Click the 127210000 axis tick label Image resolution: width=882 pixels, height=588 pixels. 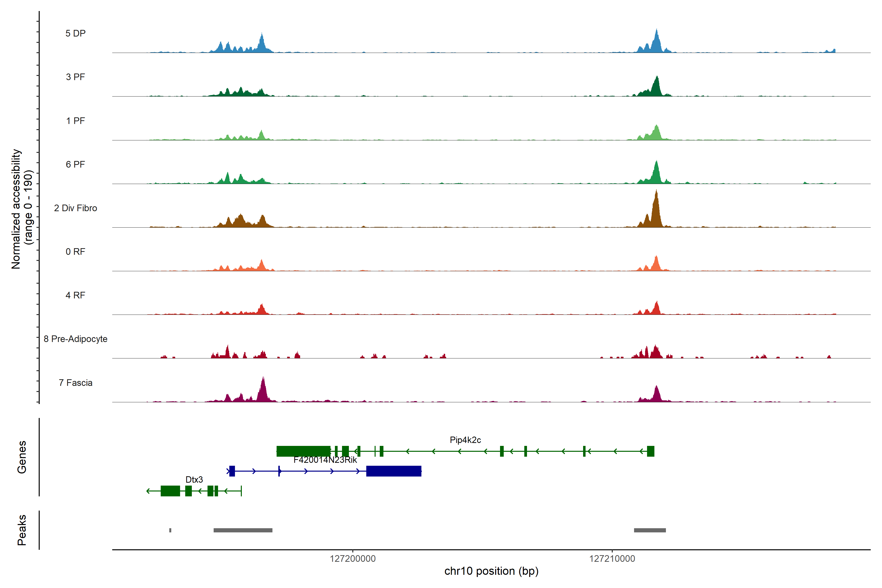pyautogui.click(x=612, y=559)
